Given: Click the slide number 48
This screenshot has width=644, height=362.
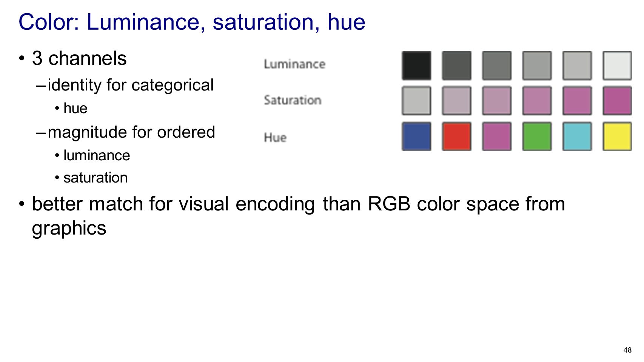Looking at the screenshot, I should [627, 350].
